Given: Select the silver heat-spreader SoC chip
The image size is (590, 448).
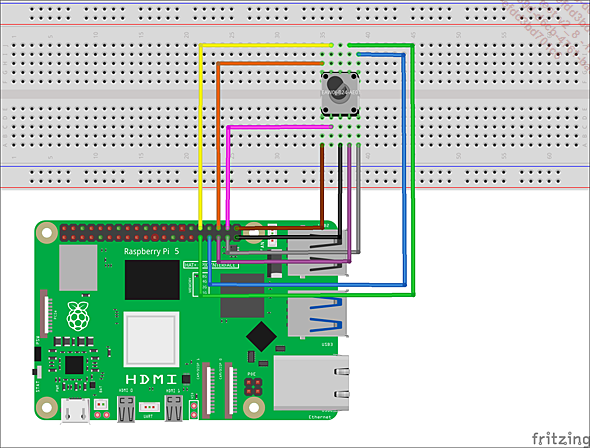Looking at the screenshot, I should 151,339.
